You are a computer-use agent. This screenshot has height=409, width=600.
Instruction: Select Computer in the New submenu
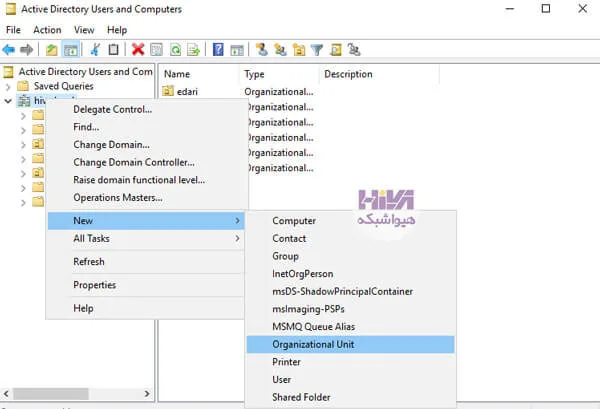(x=351, y=221)
